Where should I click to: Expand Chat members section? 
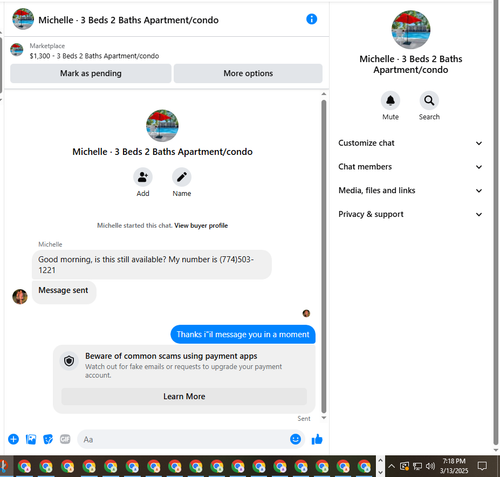[410, 167]
